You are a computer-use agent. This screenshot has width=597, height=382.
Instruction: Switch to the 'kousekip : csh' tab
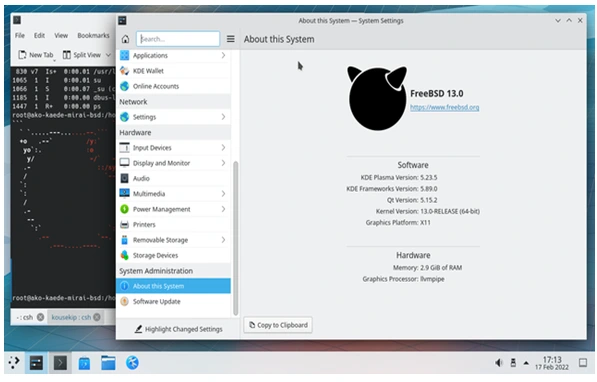(71, 317)
